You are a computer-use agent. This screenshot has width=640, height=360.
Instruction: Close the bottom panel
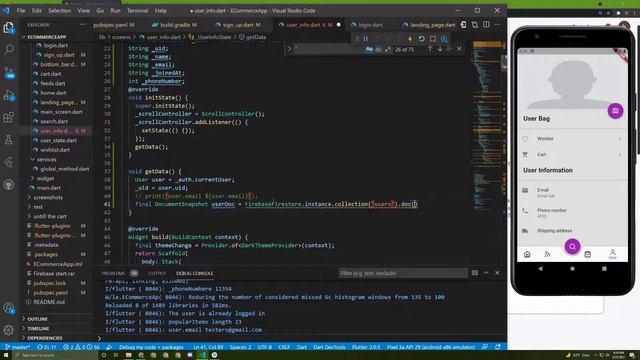pos(497,273)
